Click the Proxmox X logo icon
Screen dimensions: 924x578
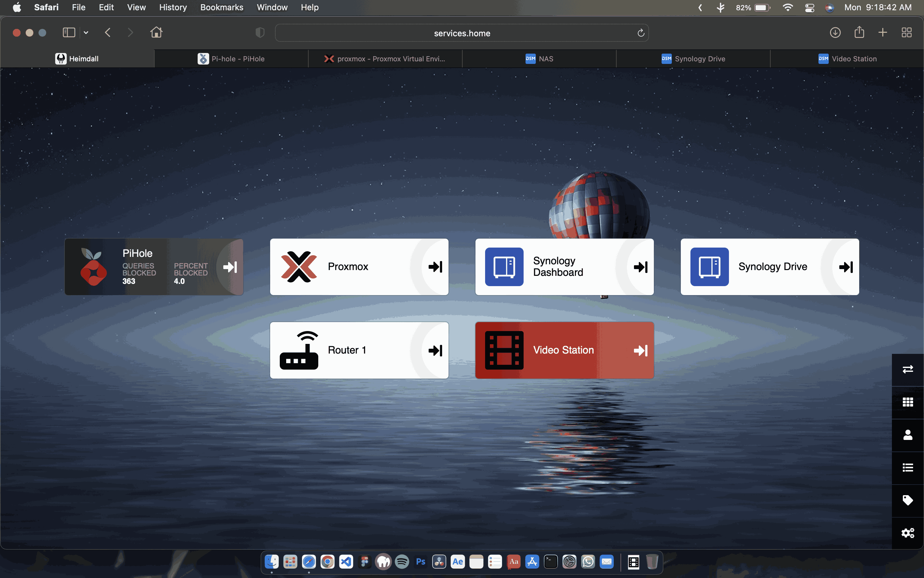pyautogui.click(x=299, y=267)
